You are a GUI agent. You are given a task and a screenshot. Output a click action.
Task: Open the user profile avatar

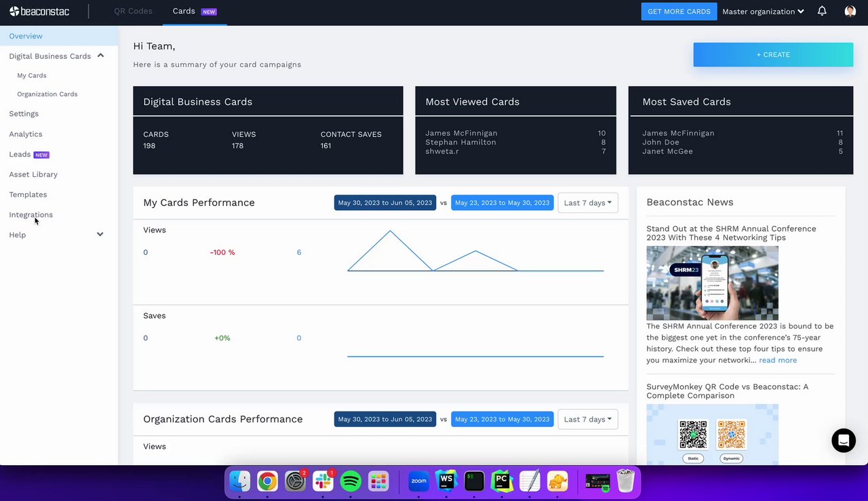coord(850,11)
